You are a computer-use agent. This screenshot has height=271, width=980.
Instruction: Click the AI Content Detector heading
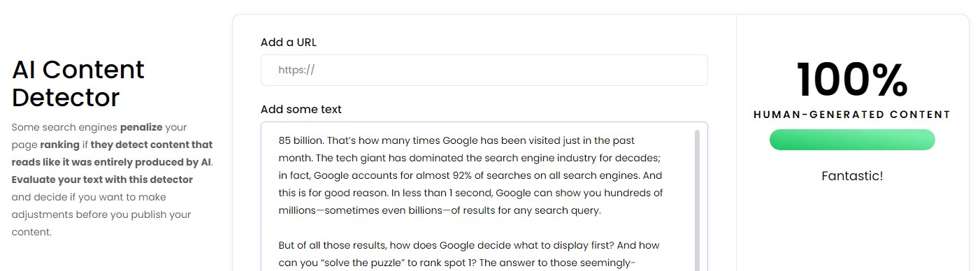(78, 83)
